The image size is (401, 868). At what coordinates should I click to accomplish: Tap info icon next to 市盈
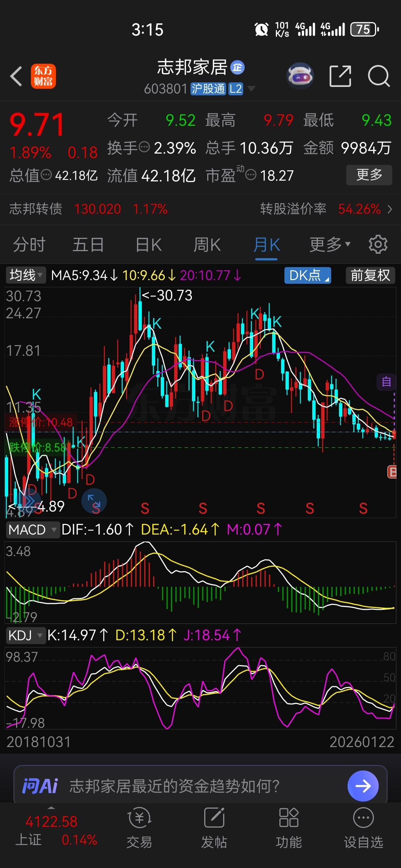pyautogui.click(x=251, y=174)
